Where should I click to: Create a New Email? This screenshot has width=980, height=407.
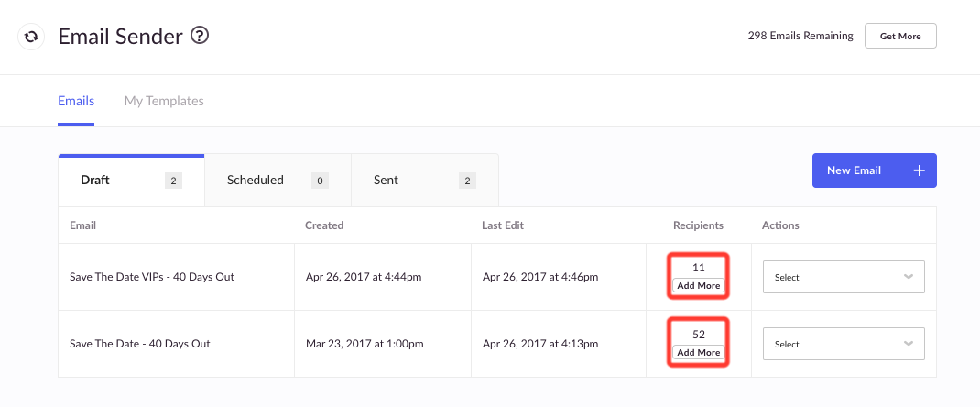pos(874,170)
